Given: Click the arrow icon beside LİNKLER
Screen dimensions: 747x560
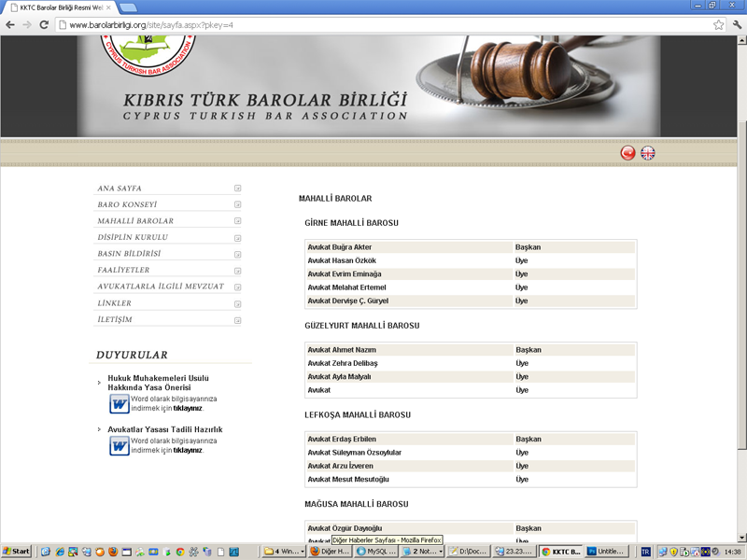Looking at the screenshot, I should (x=237, y=304).
